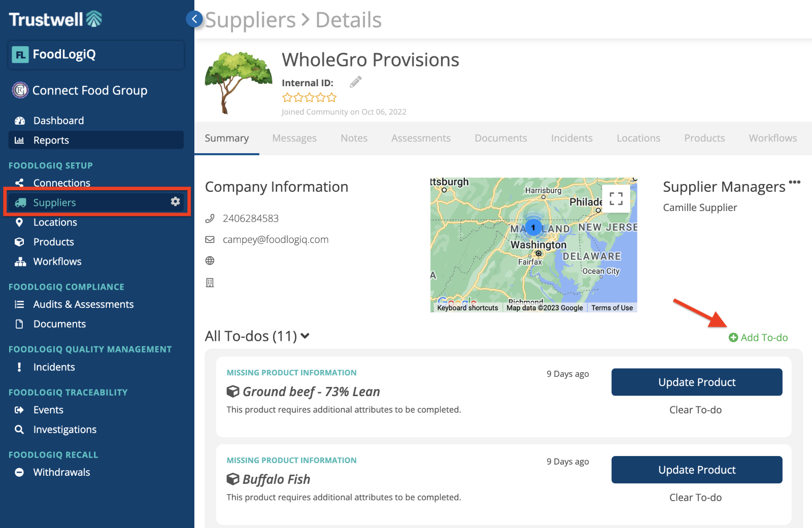The width and height of the screenshot is (812, 528).
Task: Click the Investigations magnifier icon
Action: 19,430
